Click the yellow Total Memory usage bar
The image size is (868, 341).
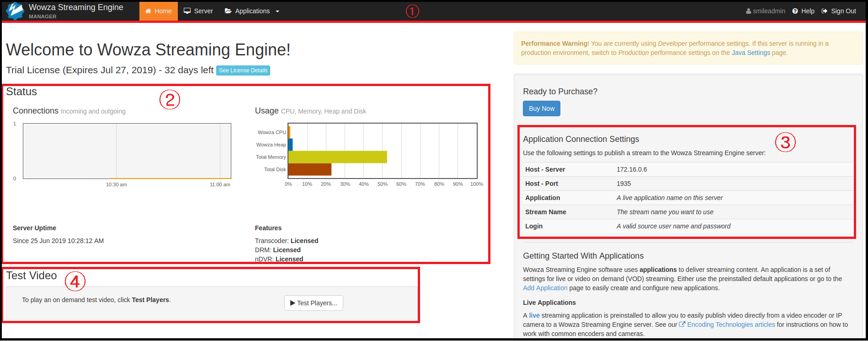coord(337,157)
